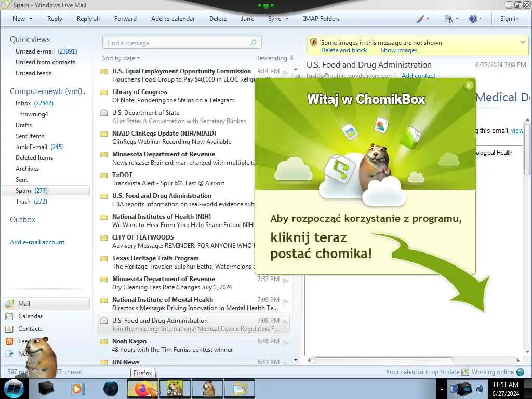Expand the New button dropdown arrow
The width and height of the screenshot is (532, 399).
pos(31,19)
